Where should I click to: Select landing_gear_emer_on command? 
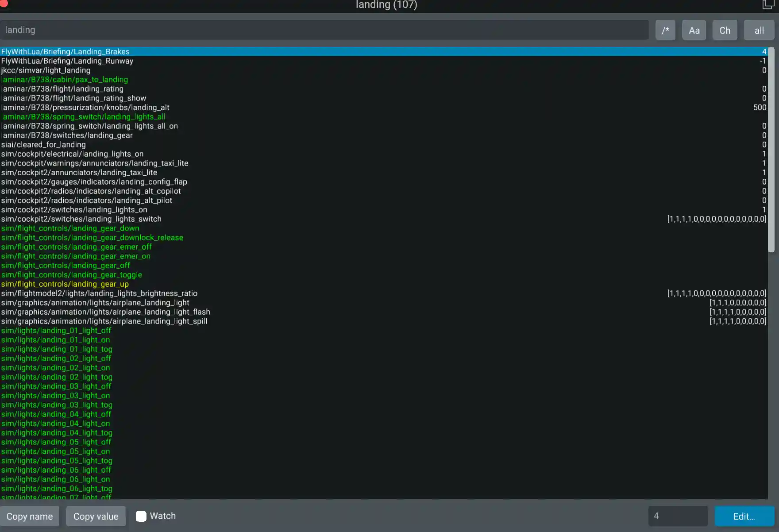(384, 256)
